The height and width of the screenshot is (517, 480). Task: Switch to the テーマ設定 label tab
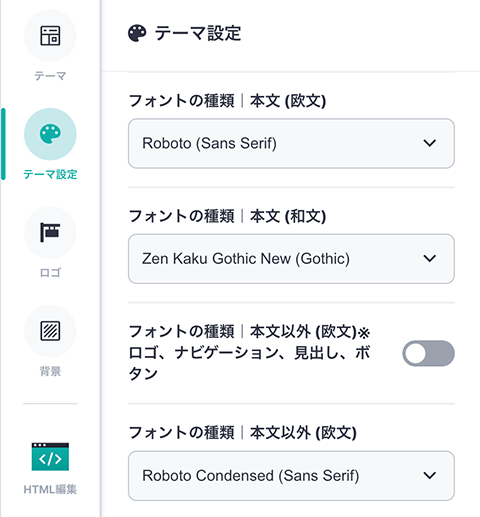pos(50,174)
